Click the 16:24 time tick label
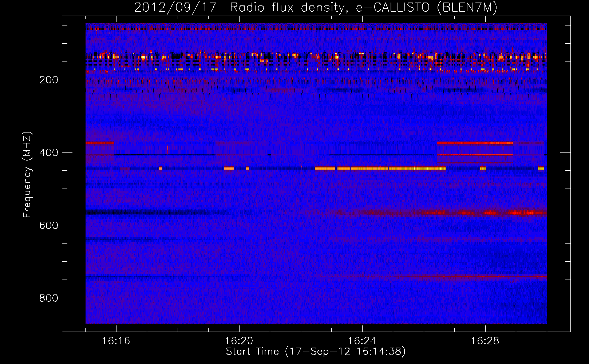This screenshot has width=589, height=364. 362,341
